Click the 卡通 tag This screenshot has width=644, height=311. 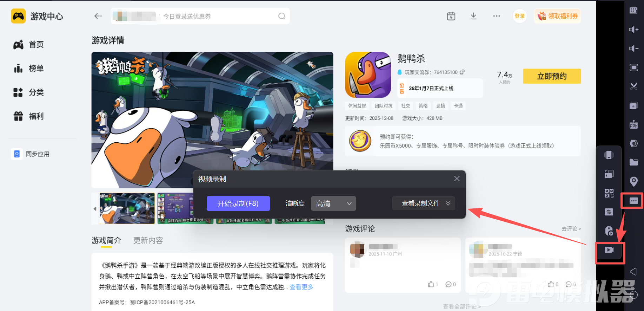[458, 106]
